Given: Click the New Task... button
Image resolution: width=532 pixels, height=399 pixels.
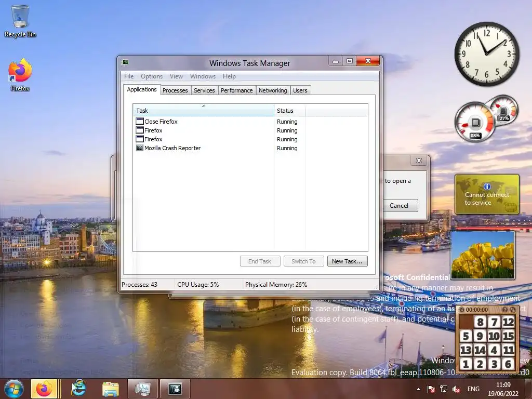Looking at the screenshot, I should pos(347,261).
